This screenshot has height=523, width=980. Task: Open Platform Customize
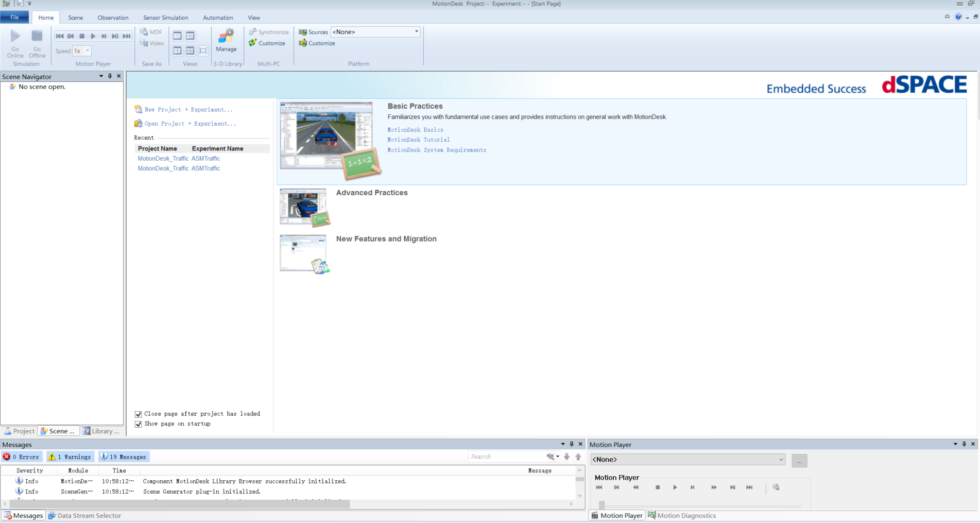pyautogui.click(x=317, y=43)
